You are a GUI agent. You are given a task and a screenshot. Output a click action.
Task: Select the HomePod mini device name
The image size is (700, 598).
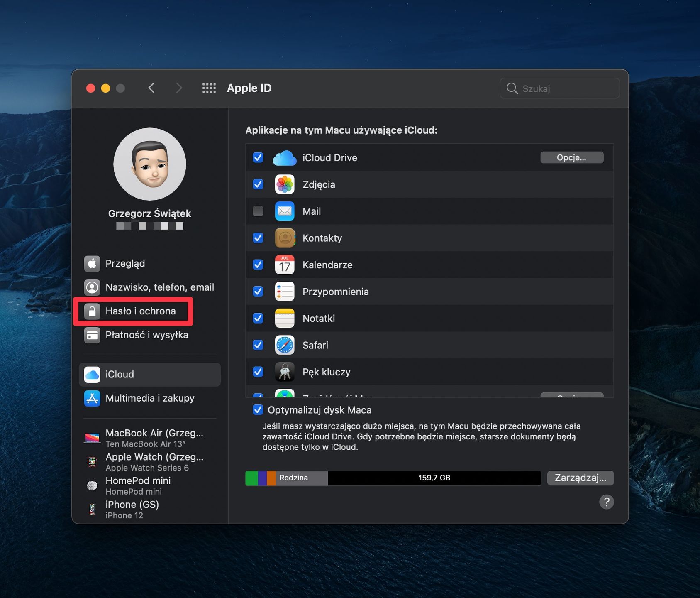coord(138,481)
